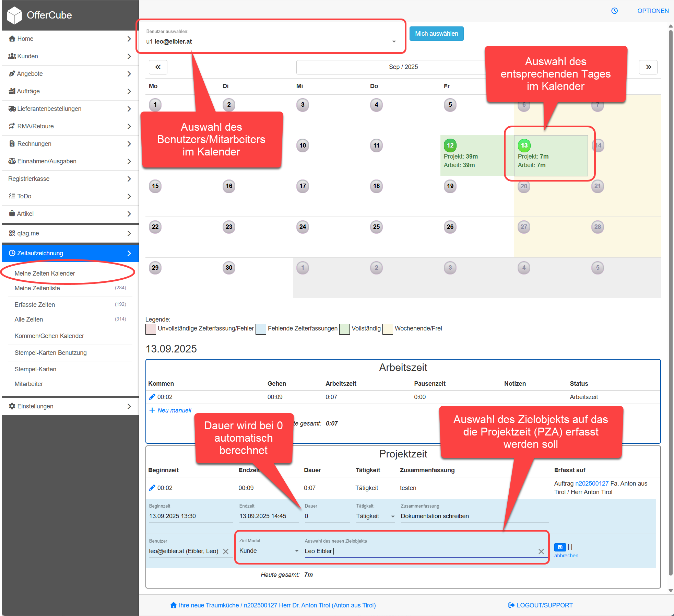
Task: Click the pencil icon in Projektzeit row
Action: (x=152, y=488)
